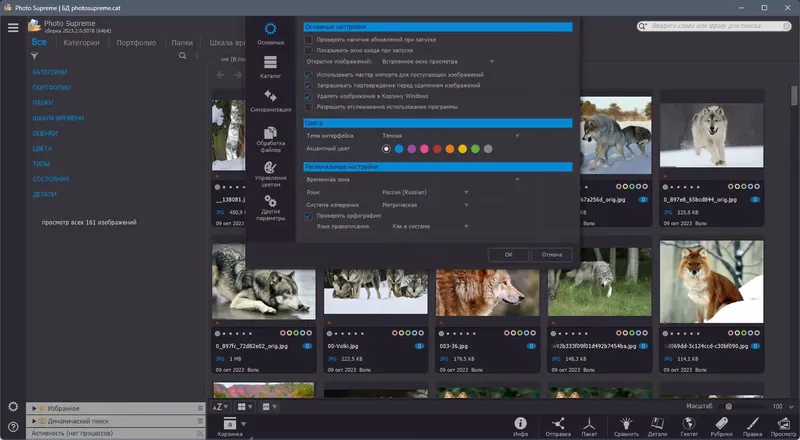The width and height of the screenshot is (800, 440).
Task: Open the Другие параметры settings section
Action: click(270, 208)
